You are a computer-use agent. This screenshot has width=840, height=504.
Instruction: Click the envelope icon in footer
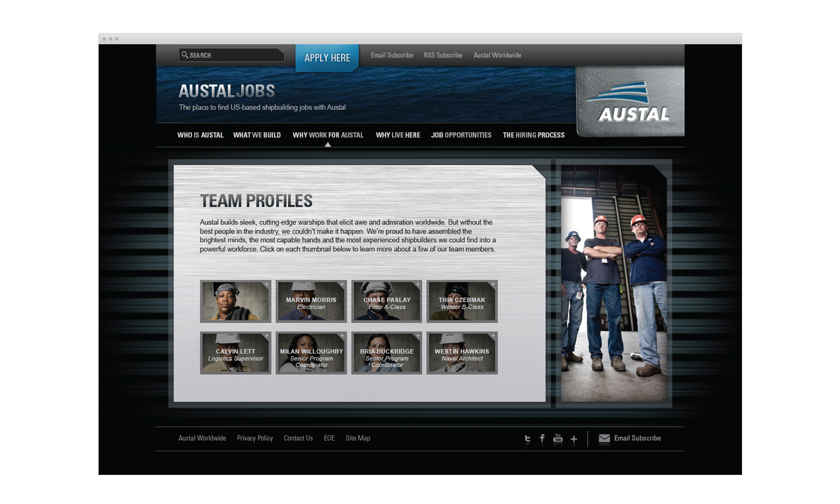point(604,438)
